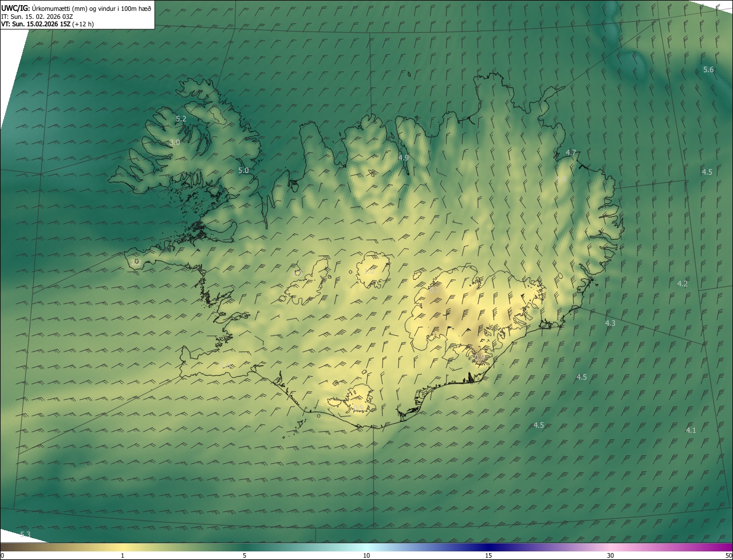Click the '5' tick on color scale
The height and width of the screenshot is (560, 733).
(245, 556)
